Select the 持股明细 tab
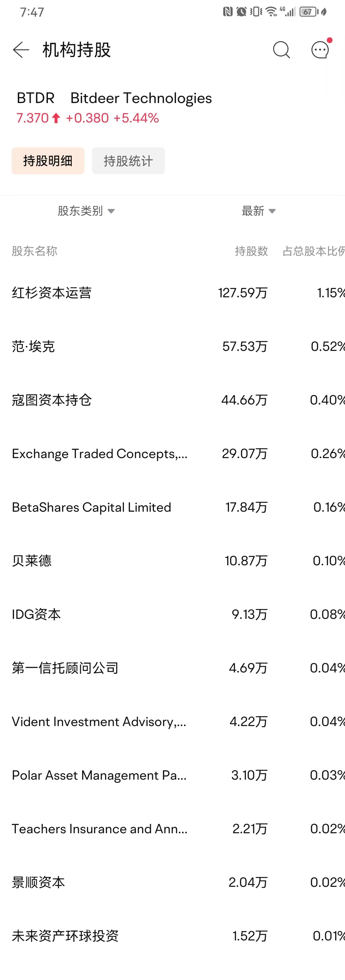 point(48,160)
